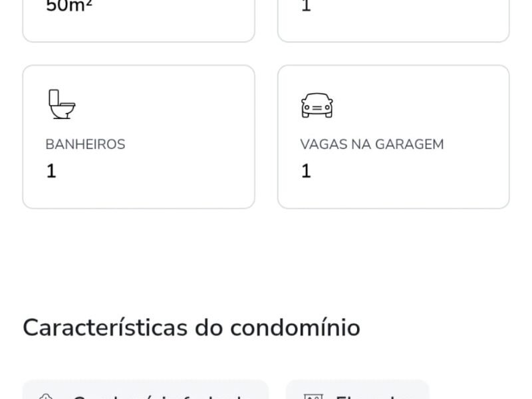Click the value 1 in top-right card
532x399 pixels.
coord(306,7)
